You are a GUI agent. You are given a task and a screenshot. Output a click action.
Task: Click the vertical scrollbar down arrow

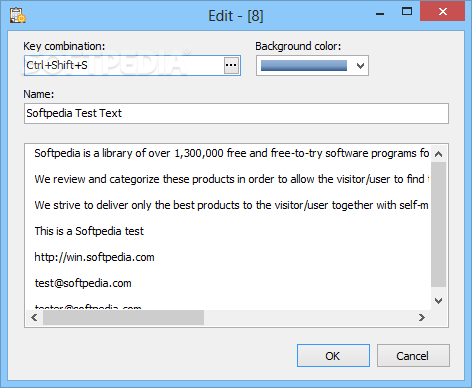click(439, 301)
